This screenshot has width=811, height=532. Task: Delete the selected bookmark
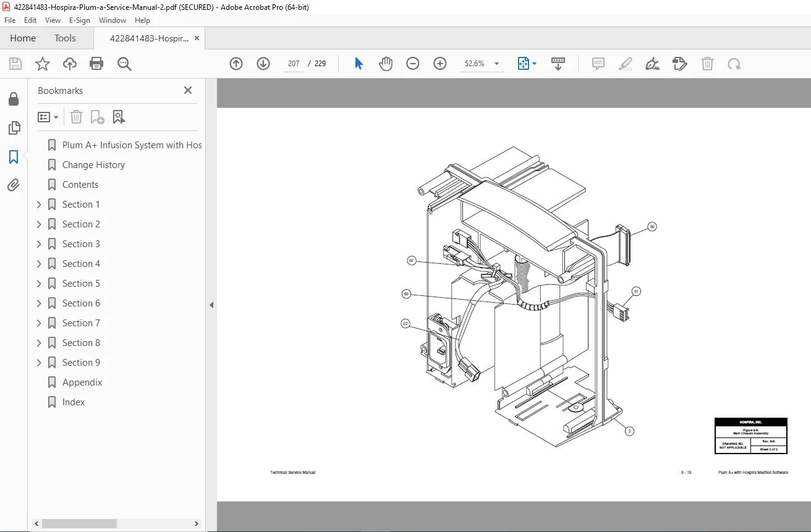coord(76,117)
